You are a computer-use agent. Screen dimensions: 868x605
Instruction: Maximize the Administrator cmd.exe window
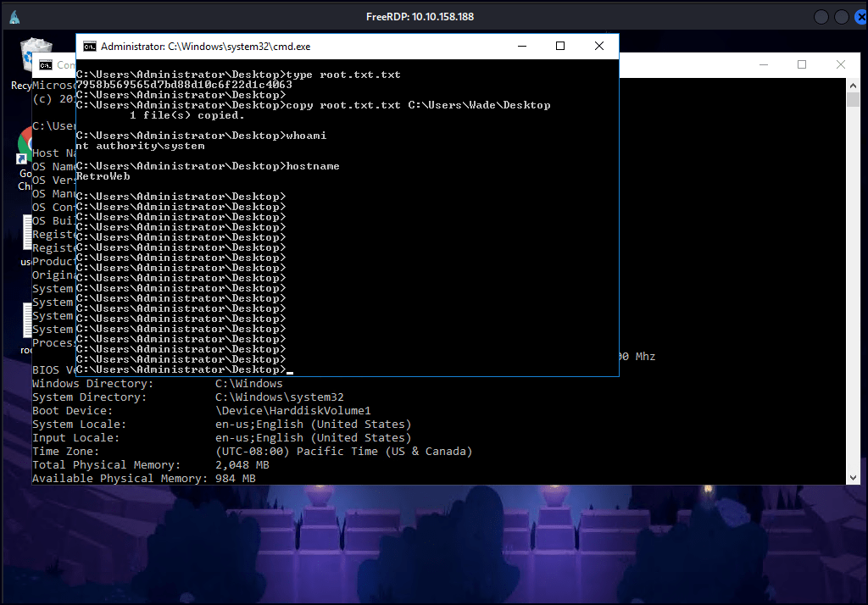tap(560, 47)
